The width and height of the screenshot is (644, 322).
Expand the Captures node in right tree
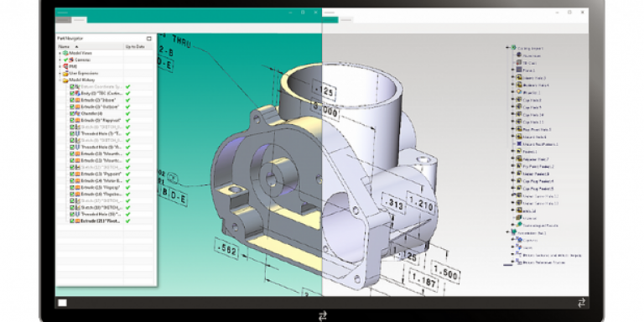pos(512,240)
